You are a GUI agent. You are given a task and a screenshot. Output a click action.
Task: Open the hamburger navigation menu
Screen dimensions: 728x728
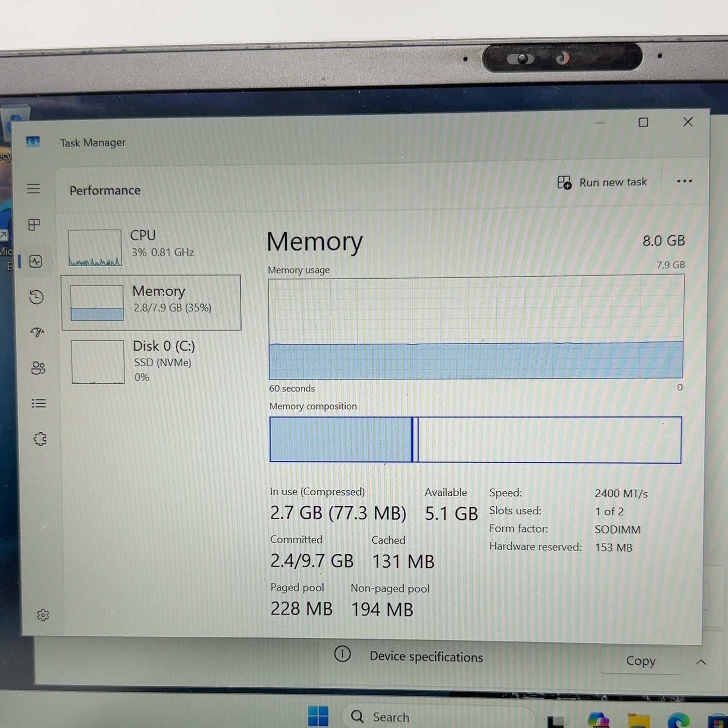coord(33,188)
